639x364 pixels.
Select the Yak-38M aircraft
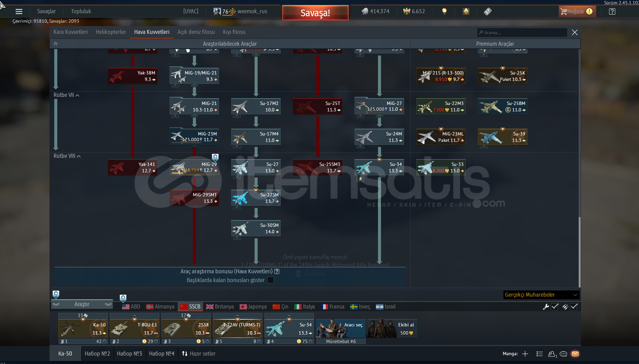point(133,76)
